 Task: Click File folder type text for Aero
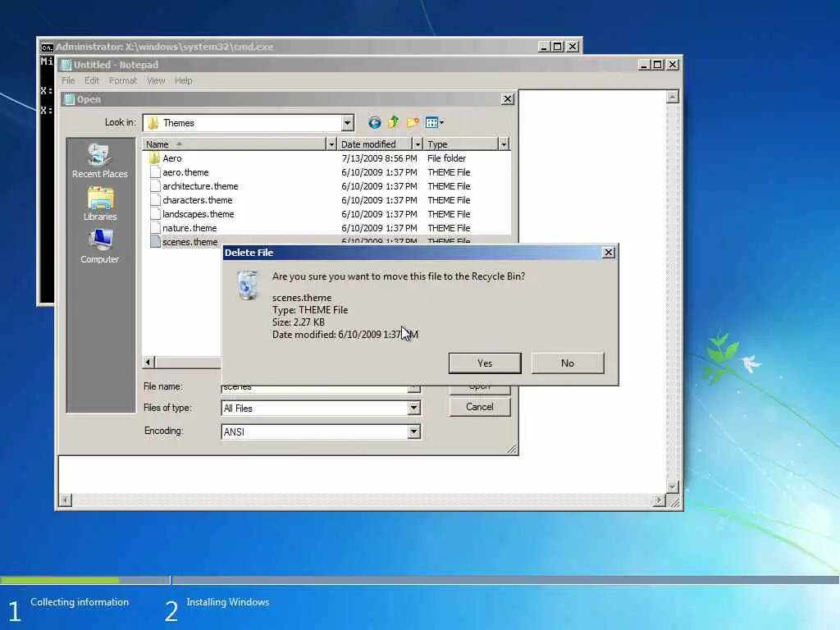click(447, 158)
